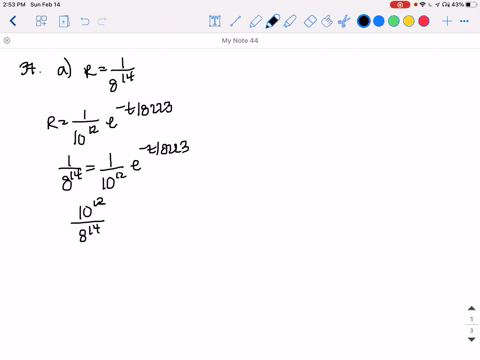Viewport: 480px width, 360px height.
Task: Choose the yellow ink color
Action: 409,21
